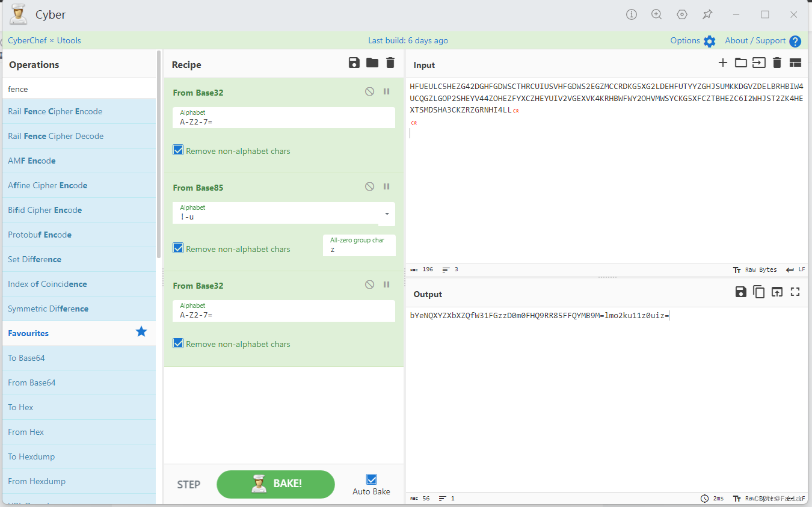
Task: Click the zoom-in magnifier in title bar
Action: (x=657, y=14)
